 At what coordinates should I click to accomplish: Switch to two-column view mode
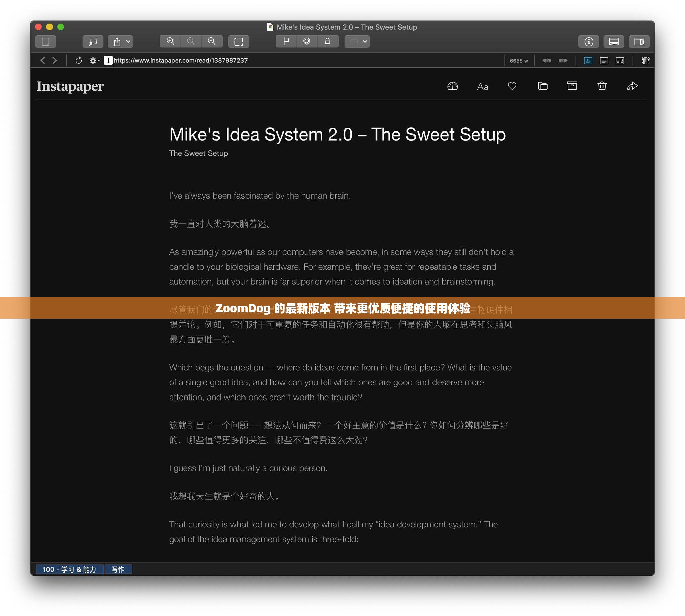point(620,61)
